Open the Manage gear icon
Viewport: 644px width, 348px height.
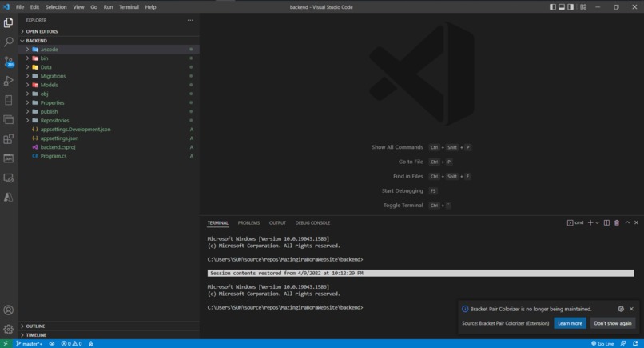[x=8, y=330]
